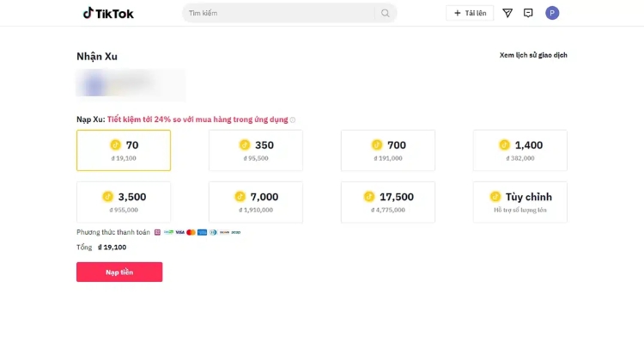Screen dimensions: 644x361
Task: Click the info icon beside savings text
Action: pos(293,119)
